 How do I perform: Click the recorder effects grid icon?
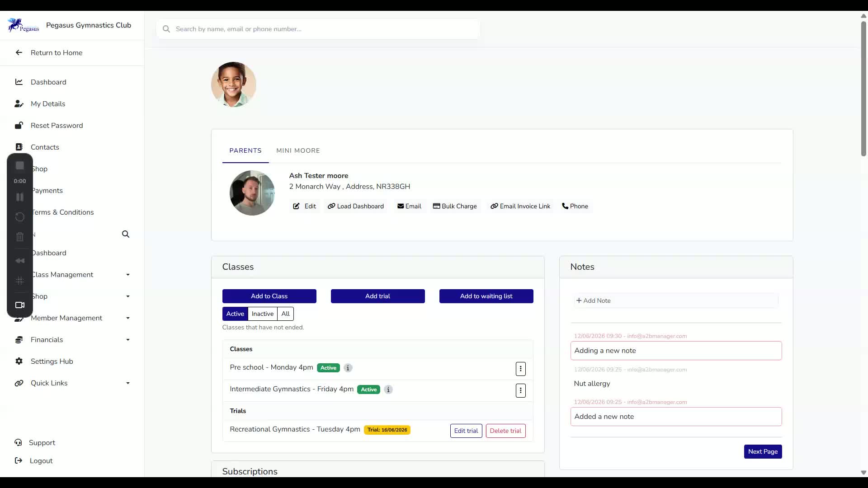[x=20, y=281]
